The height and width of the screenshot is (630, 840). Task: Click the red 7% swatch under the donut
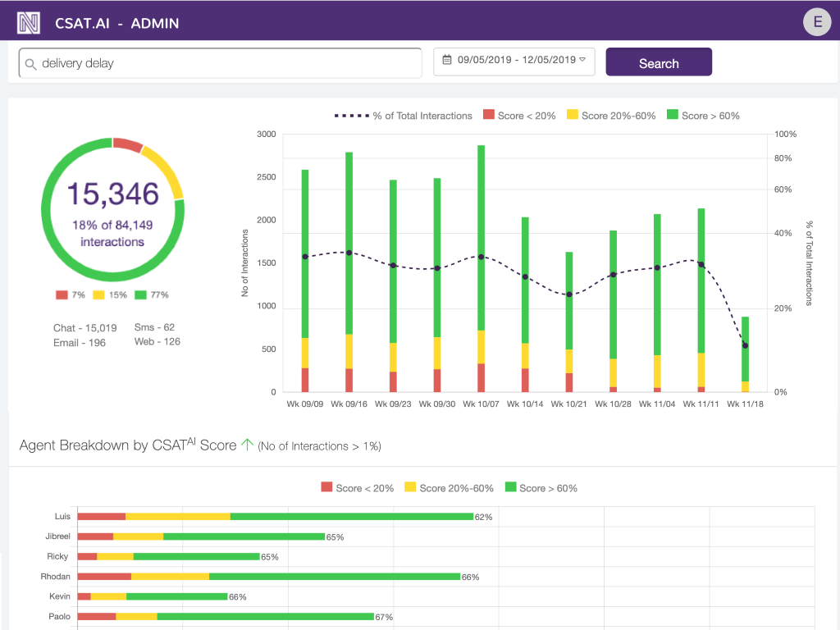[x=62, y=295]
